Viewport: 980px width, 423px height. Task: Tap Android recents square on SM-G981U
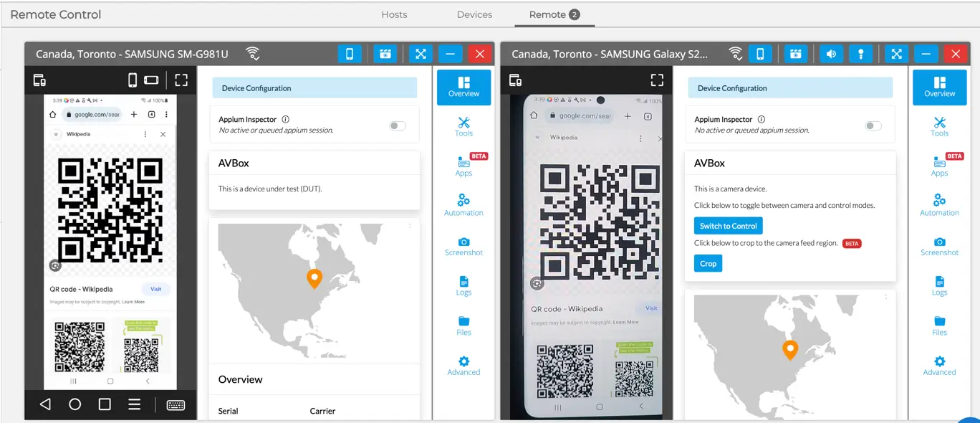pyautogui.click(x=105, y=404)
